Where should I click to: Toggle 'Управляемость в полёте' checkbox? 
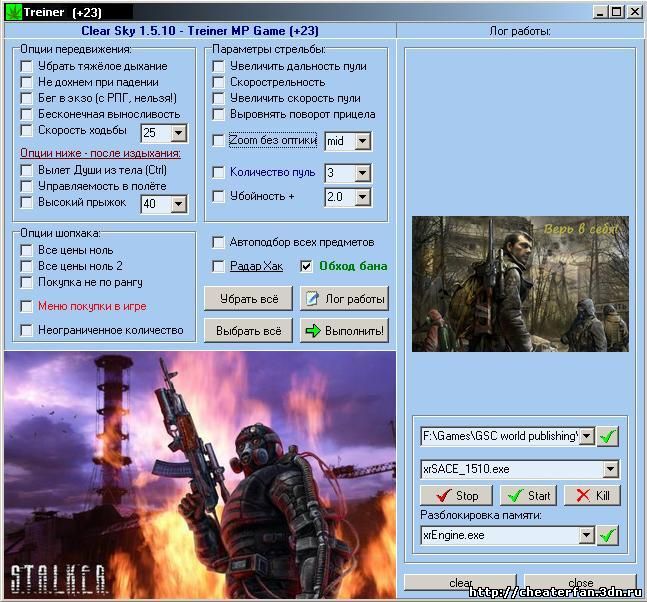click(x=26, y=187)
